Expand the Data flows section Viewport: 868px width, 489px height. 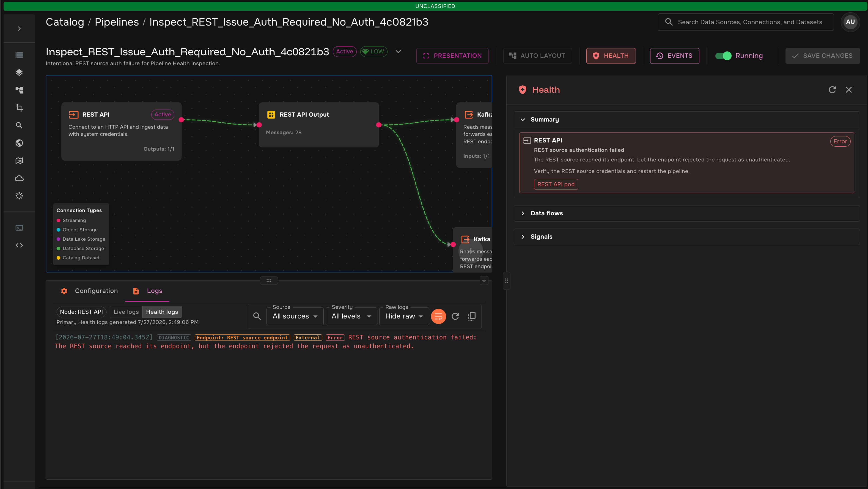coord(686,213)
